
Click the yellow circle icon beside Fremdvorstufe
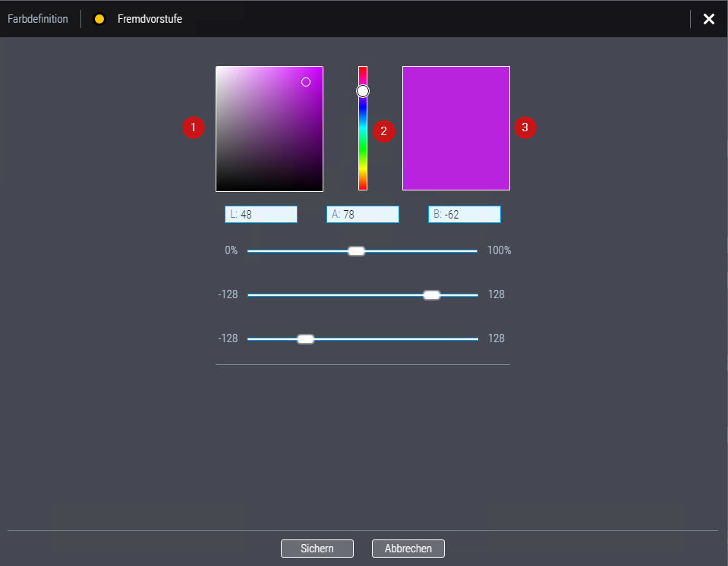click(99, 19)
